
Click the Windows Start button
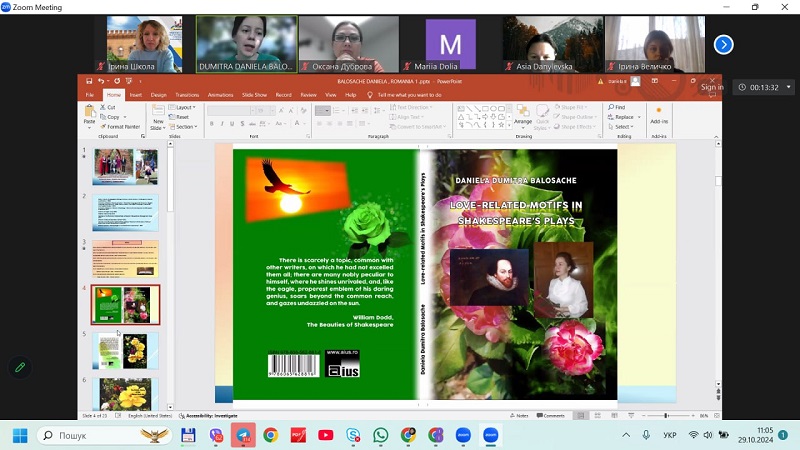[x=20, y=436]
